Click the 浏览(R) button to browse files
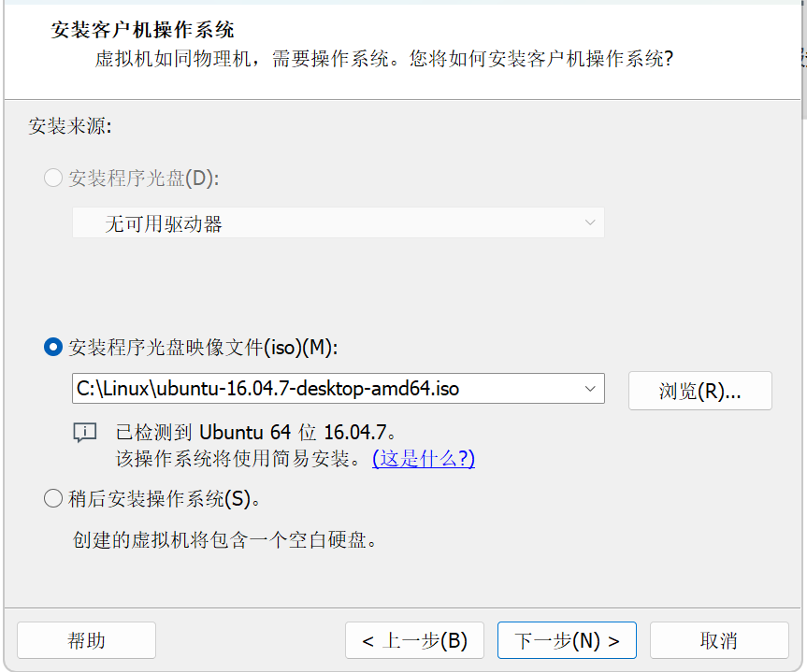 [x=699, y=389]
